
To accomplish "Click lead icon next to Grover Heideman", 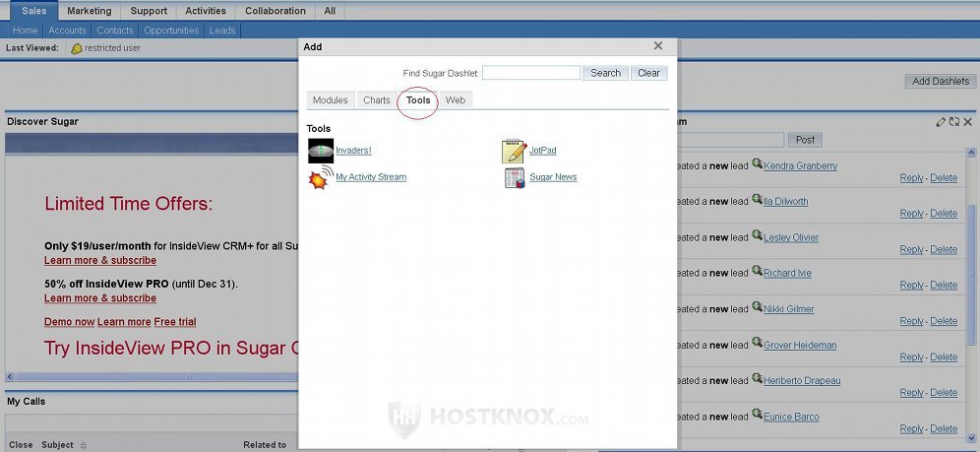I will coord(757,344).
